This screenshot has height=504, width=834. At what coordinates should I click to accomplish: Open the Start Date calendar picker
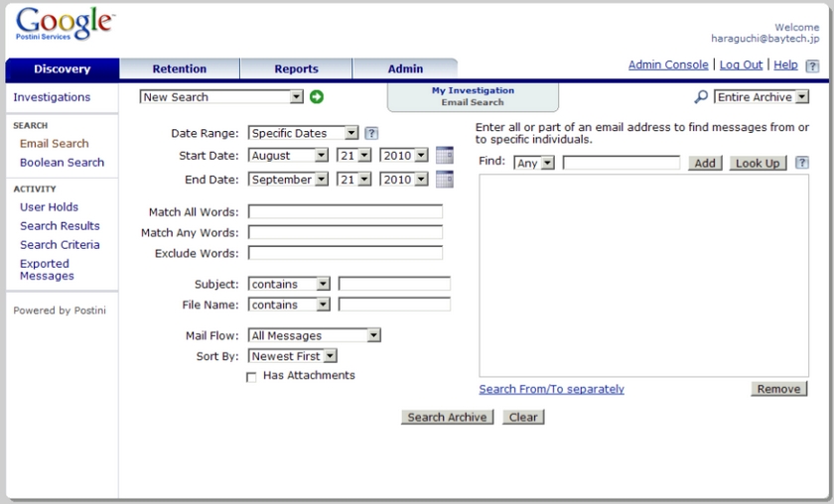(x=444, y=155)
